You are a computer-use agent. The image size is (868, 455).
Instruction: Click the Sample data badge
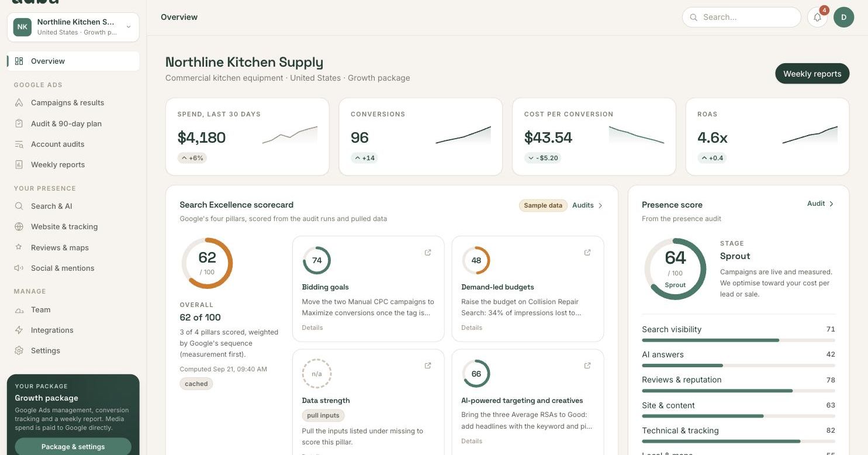tap(543, 205)
